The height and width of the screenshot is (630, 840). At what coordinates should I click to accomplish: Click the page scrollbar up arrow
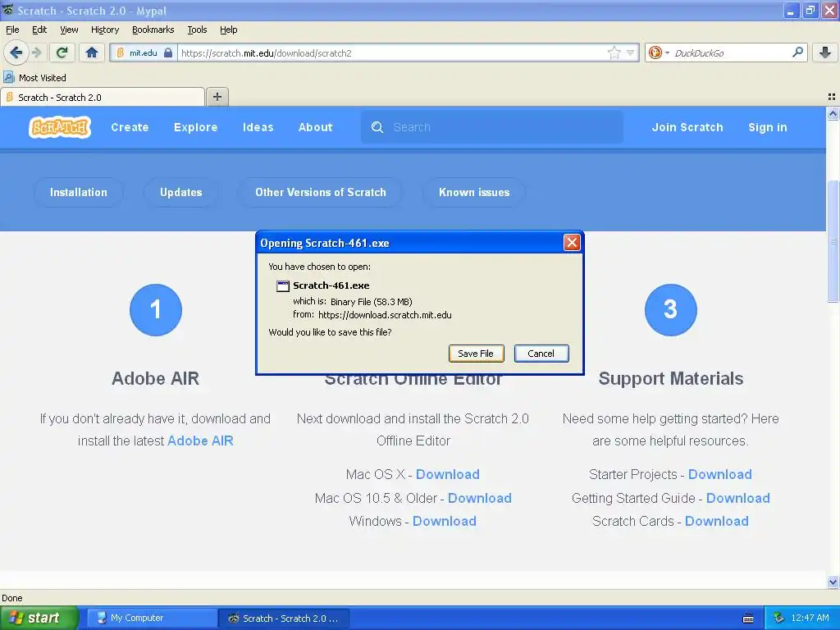tap(833, 113)
